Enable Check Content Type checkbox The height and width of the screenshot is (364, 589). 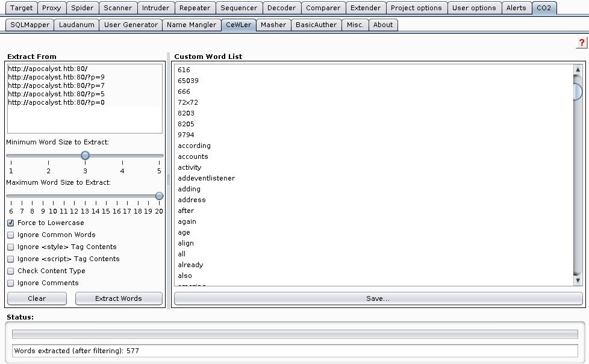click(x=10, y=271)
